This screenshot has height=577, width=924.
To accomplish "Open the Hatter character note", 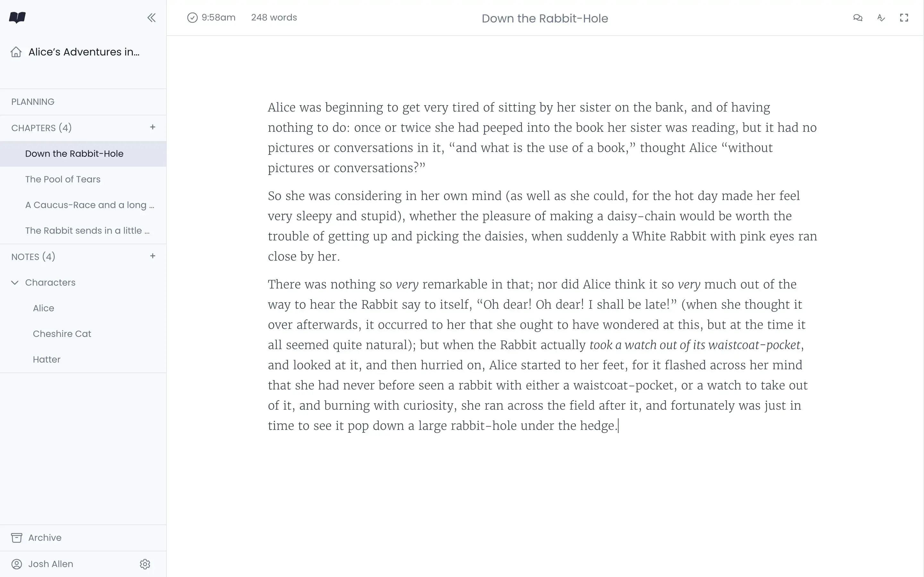I will (x=47, y=359).
